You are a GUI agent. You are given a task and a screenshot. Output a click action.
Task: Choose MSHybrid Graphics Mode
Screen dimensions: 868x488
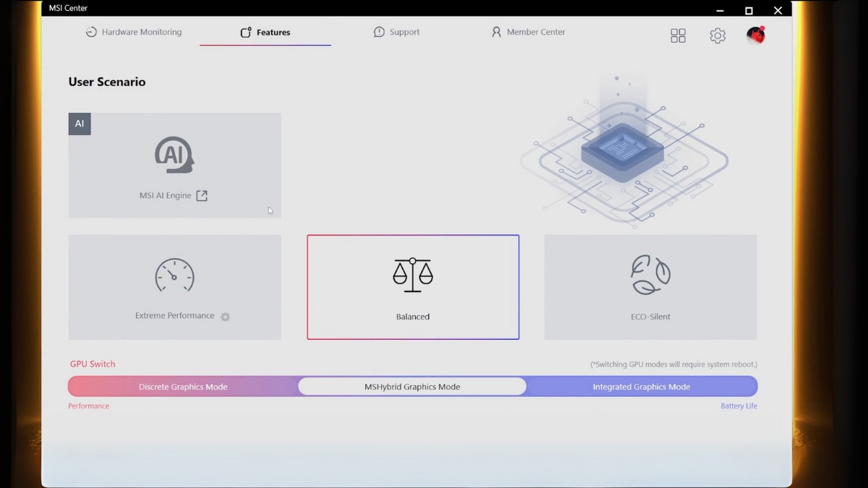(x=412, y=387)
